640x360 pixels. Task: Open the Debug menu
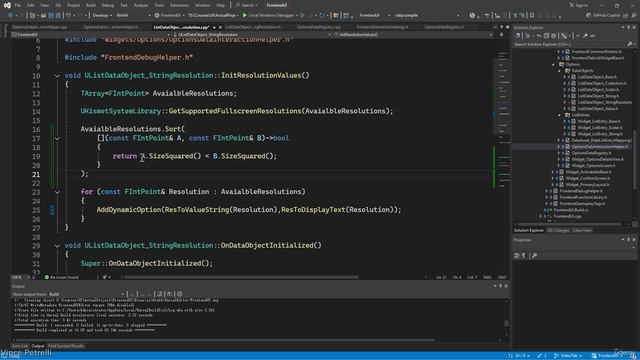[x=108, y=5]
